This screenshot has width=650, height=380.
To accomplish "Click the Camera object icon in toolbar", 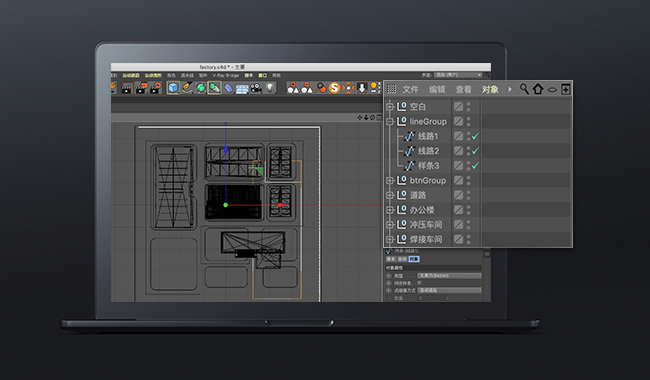I will (256, 88).
